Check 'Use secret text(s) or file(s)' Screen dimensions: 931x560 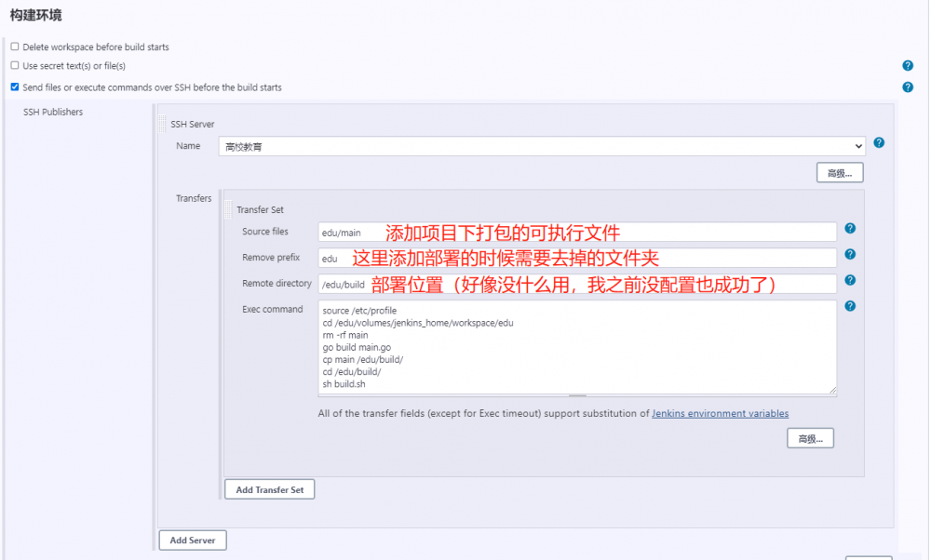click(14, 65)
